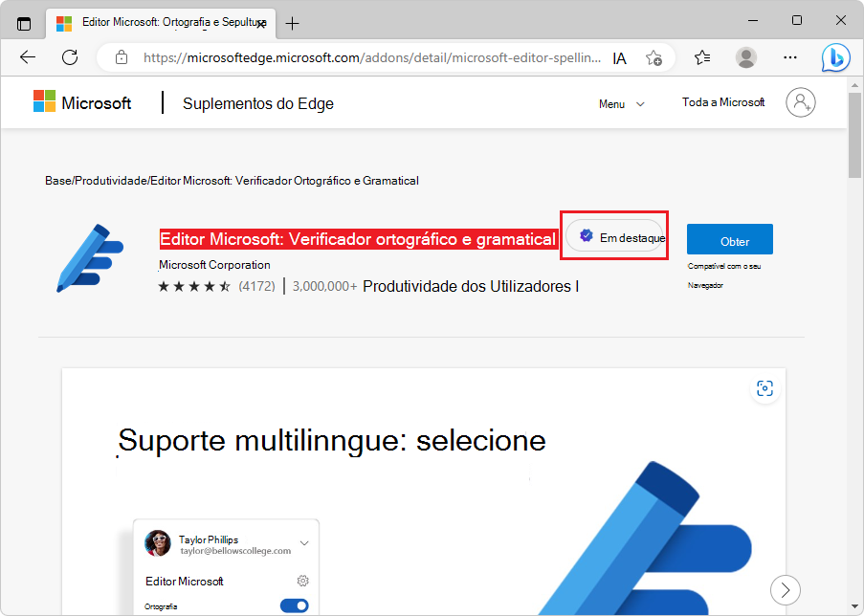
Task: Expand Taylor Phillips account chevron
Action: click(304, 543)
